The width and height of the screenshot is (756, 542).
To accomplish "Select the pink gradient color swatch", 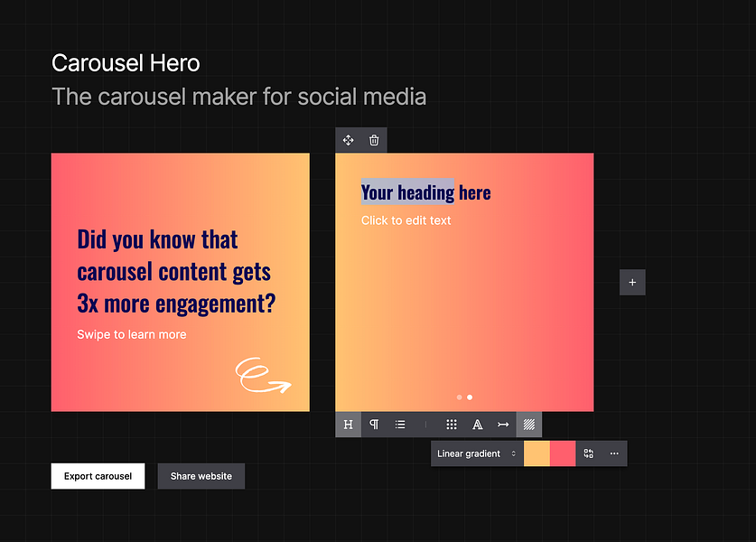I will click(x=562, y=453).
